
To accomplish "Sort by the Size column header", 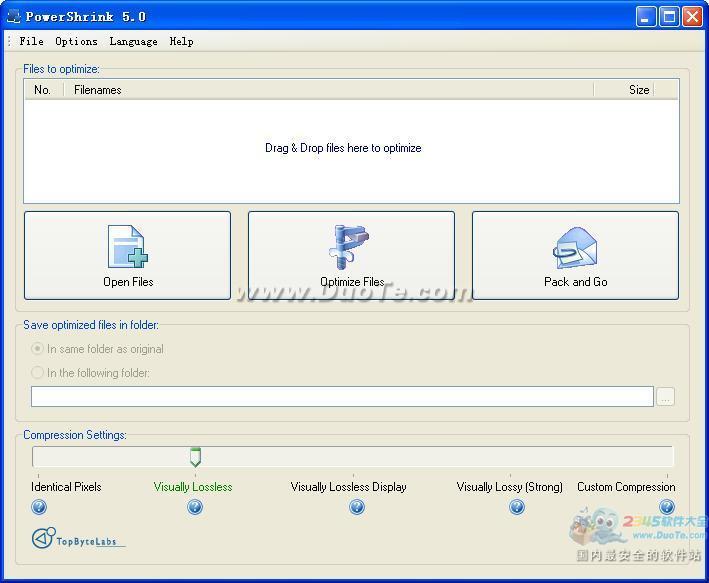I will pyautogui.click(x=624, y=90).
